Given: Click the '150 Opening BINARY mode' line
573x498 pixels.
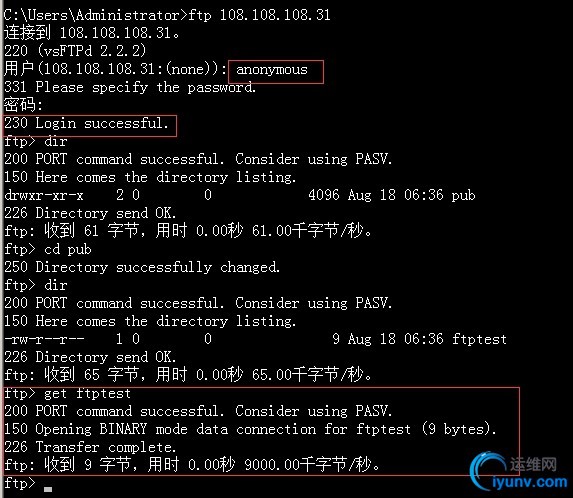Looking at the screenshot, I should tap(250, 429).
